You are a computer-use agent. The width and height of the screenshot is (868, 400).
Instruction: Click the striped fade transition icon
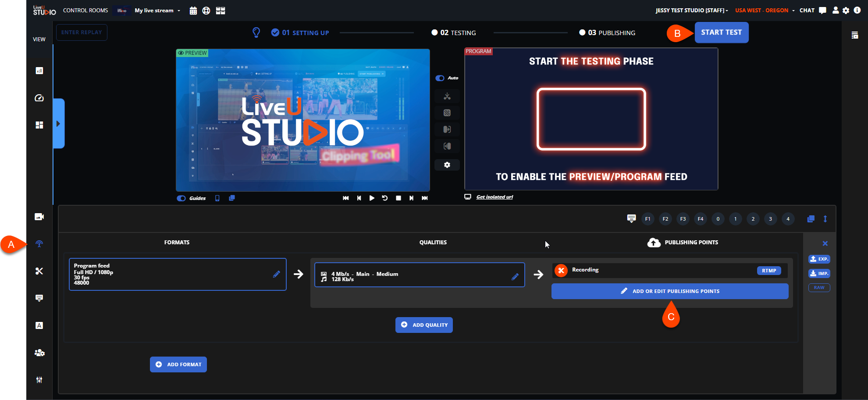click(x=447, y=113)
